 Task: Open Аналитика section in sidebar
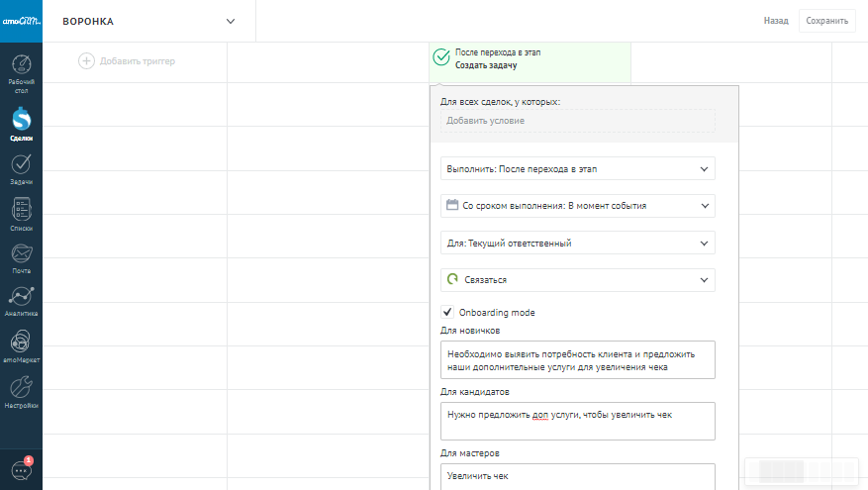point(21,301)
